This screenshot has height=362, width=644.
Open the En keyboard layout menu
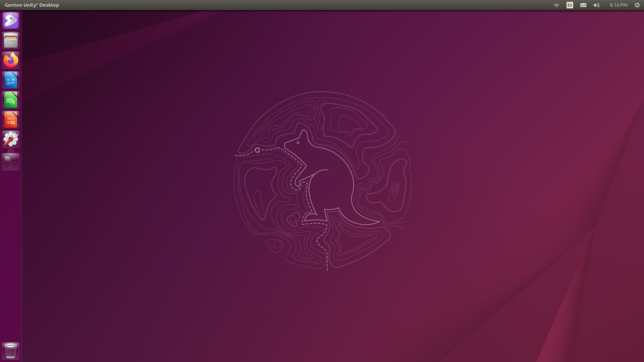tap(570, 5)
